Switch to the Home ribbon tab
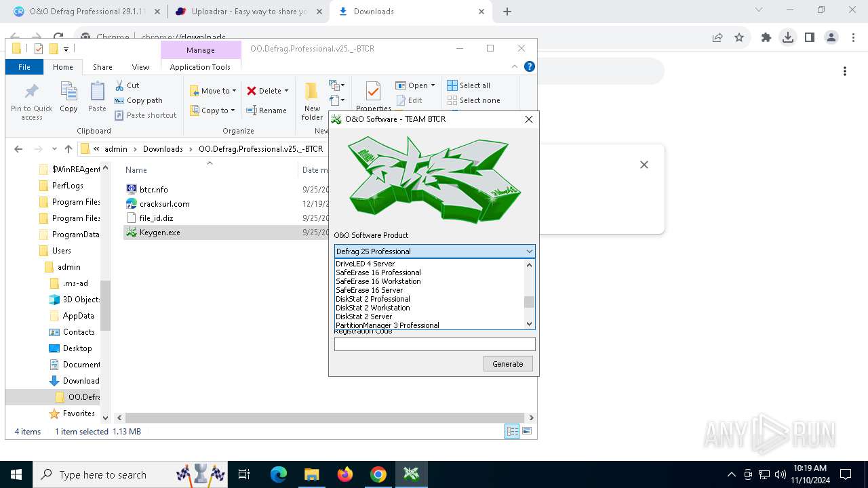 (x=63, y=67)
